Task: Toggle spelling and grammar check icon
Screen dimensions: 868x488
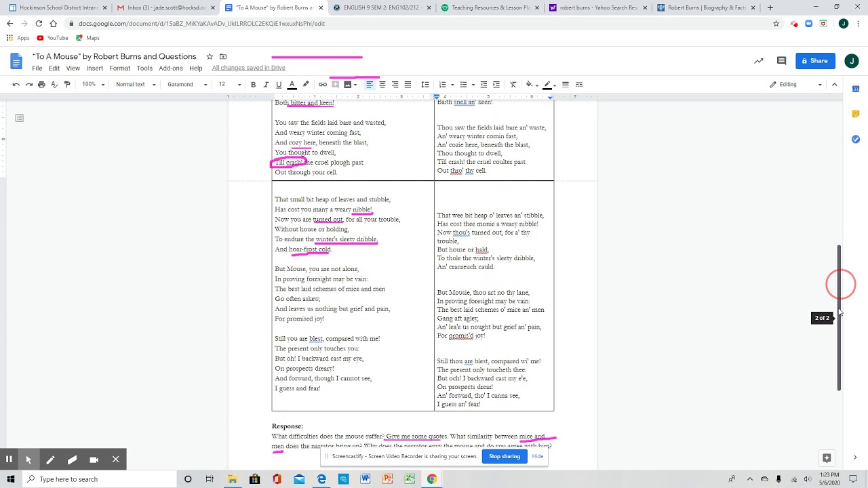Action: 54,85
